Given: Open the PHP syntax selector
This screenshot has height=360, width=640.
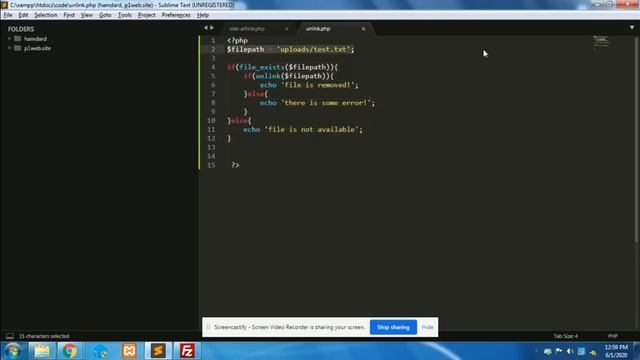Looking at the screenshot, I should (x=613, y=336).
